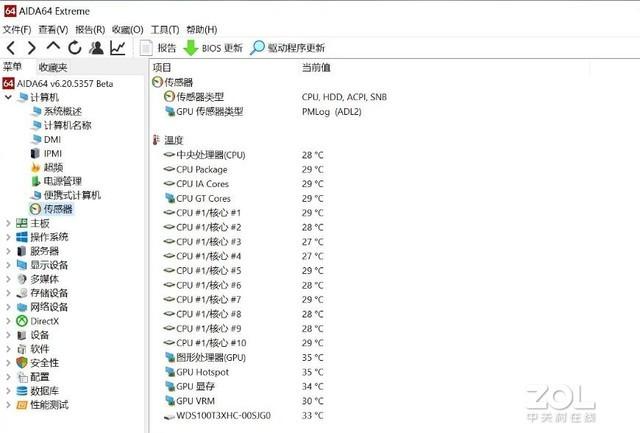
Task: Click the 主板 motherboard icon
Action: point(22,223)
